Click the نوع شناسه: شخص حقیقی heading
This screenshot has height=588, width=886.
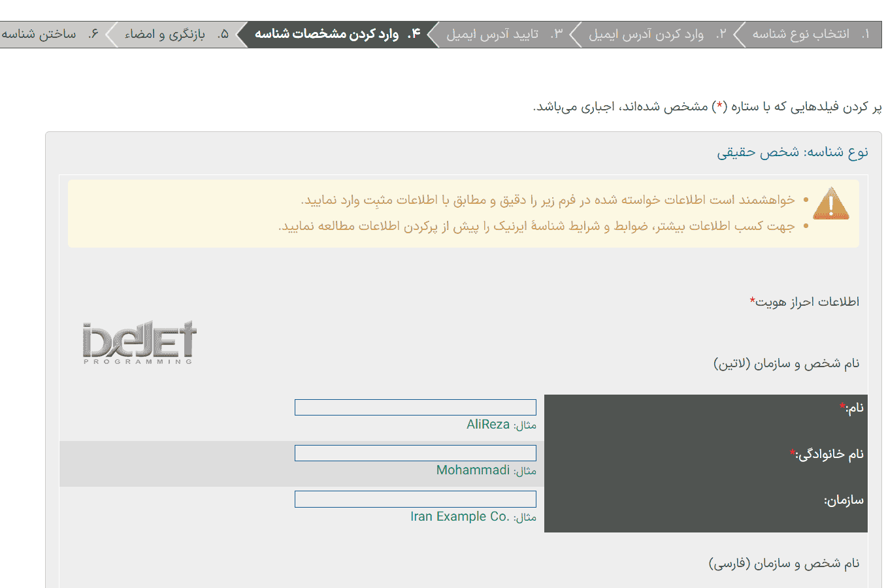tap(793, 152)
